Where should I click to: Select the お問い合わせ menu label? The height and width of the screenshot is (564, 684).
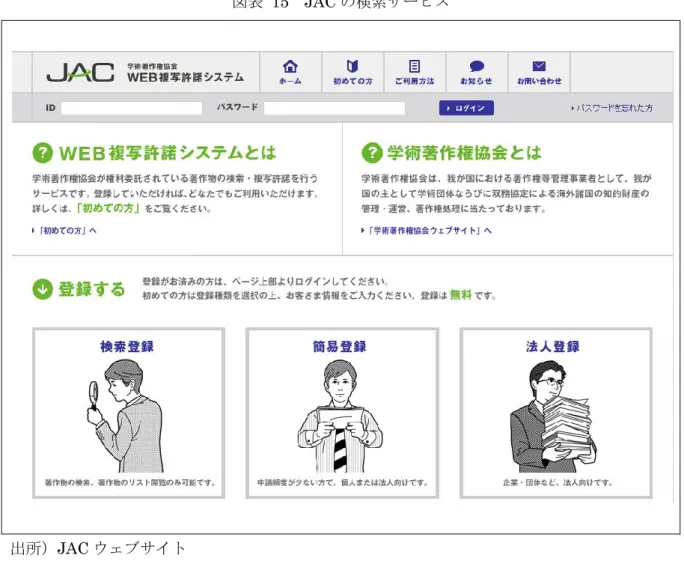click(539, 81)
